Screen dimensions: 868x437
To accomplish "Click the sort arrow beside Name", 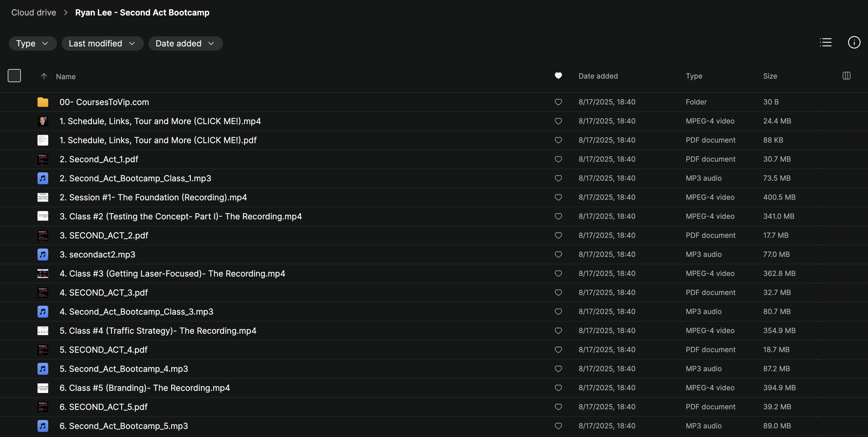I will 44,76.
